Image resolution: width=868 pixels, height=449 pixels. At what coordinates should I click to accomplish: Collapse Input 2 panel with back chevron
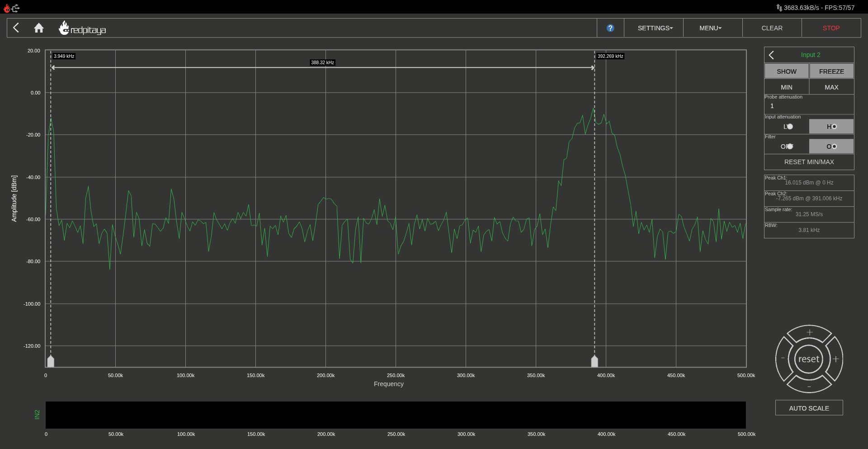click(771, 54)
